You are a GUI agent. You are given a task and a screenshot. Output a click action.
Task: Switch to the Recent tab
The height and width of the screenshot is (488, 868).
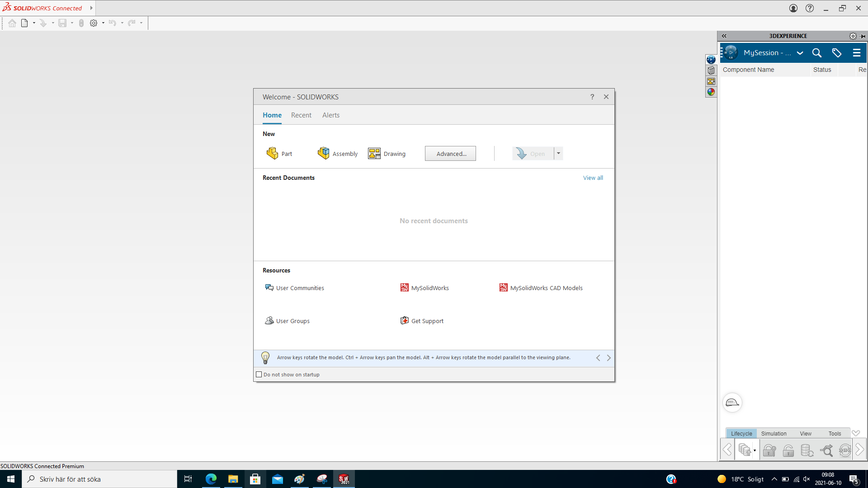[x=301, y=115]
